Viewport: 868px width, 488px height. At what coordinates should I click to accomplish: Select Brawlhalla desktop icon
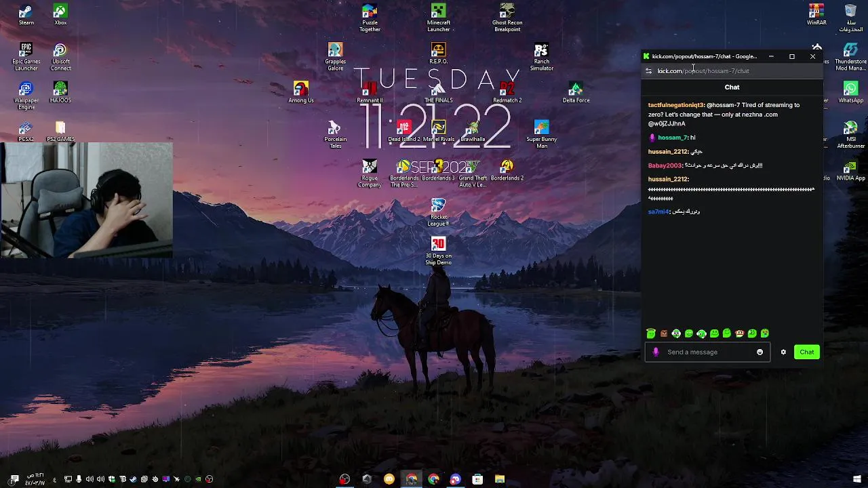point(473,131)
